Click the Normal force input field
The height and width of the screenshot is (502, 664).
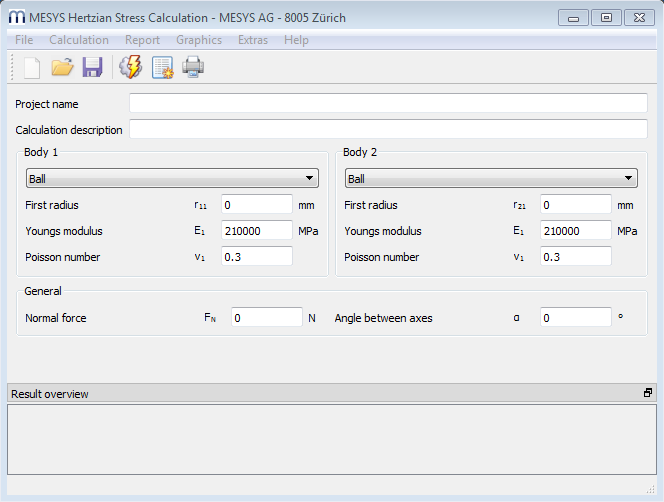tap(266, 318)
